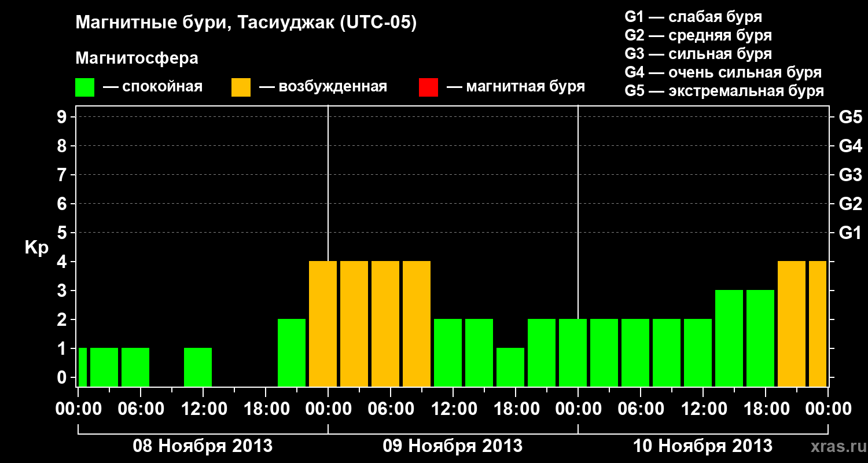The height and width of the screenshot is (463, 868).
Task: Click the 06:00 time label of 09 Ноября
Action: click(391, 409)
